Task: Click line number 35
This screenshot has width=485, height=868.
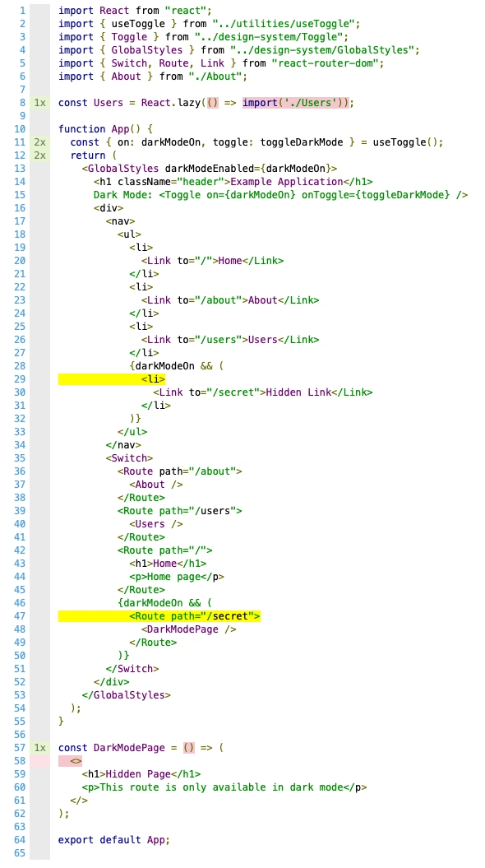Action: tap(20, 457)
